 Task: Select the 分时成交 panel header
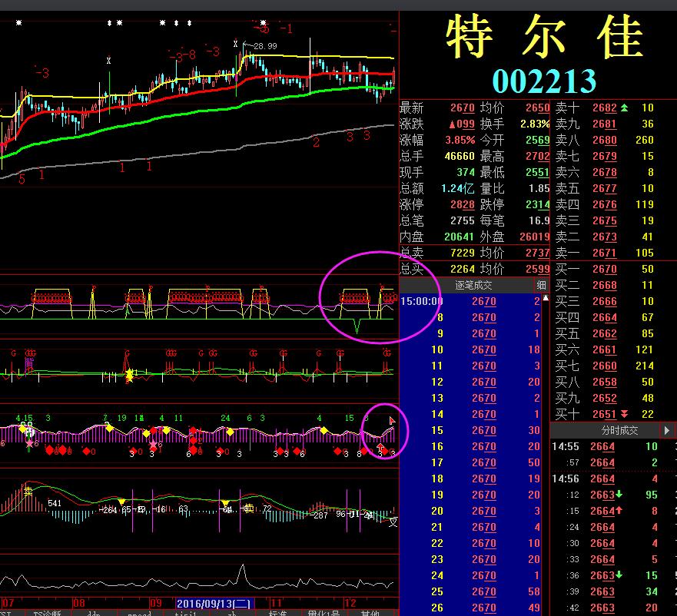pyautogui.click(x=619, y=430)
